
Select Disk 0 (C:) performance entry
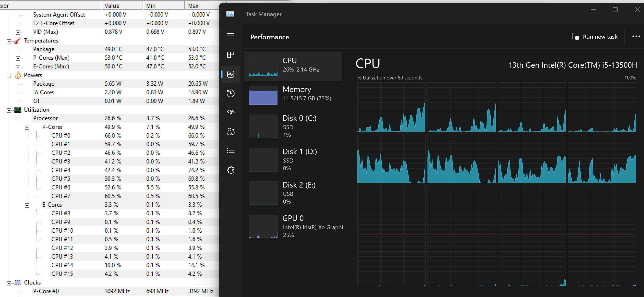[293, 126]
